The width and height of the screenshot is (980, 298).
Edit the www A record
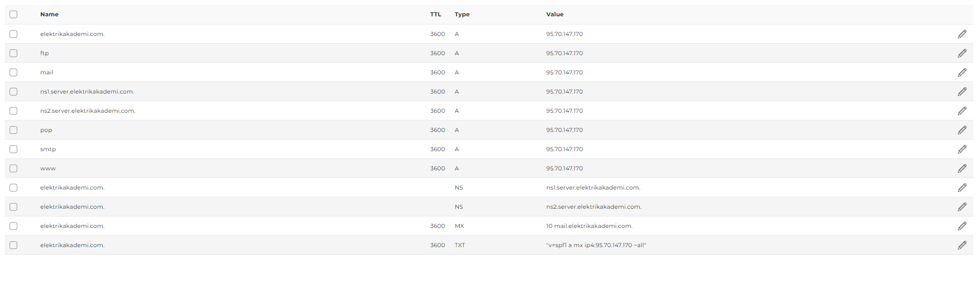pos(962,168)
